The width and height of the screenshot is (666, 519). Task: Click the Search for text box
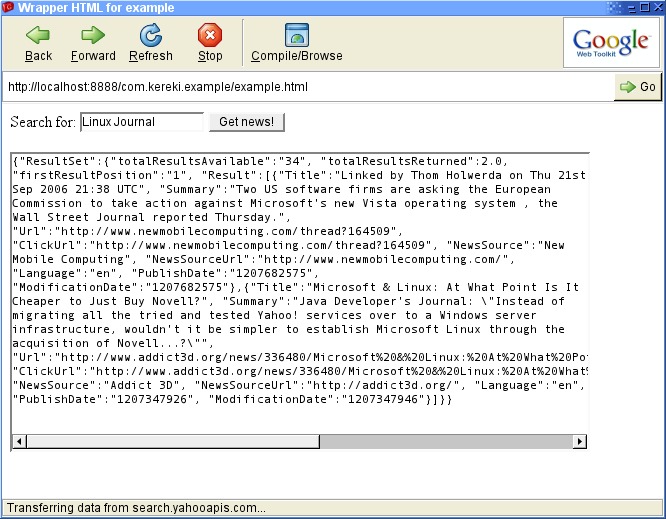[141, 122]
